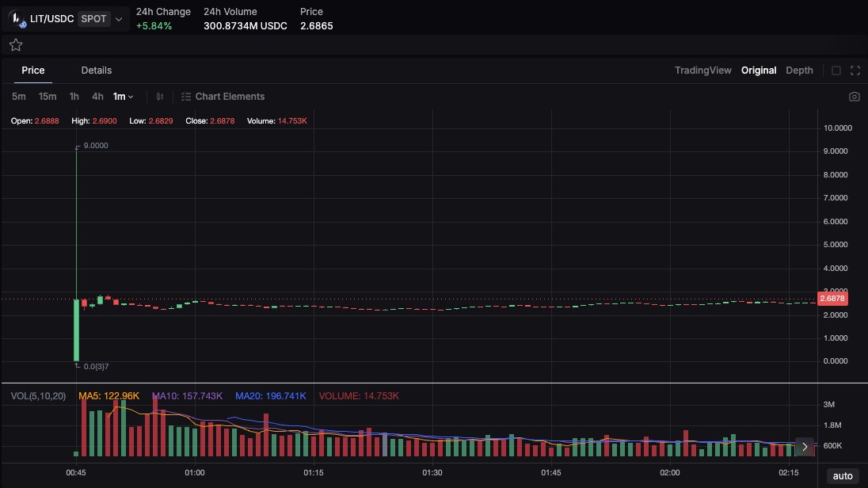
Task: Open Chart Elements list
Action: click(223, 97)
